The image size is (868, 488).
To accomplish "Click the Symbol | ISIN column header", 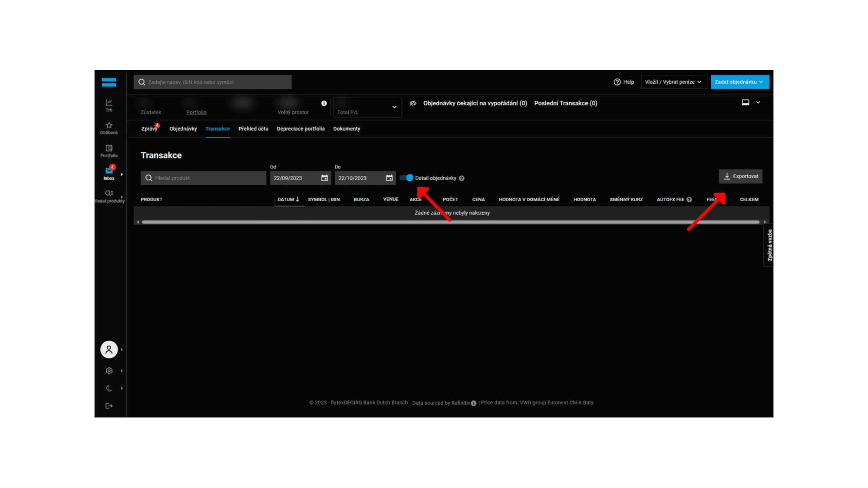I will (x=324, y=200).
